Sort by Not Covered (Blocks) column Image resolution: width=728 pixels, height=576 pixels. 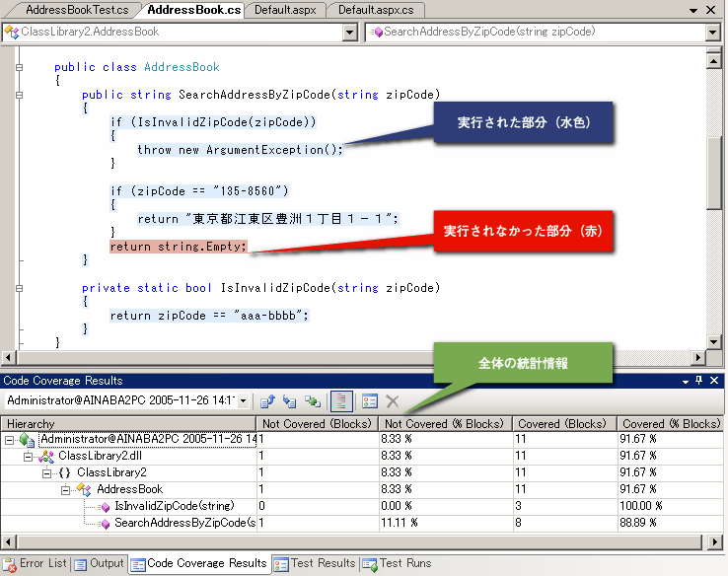[x=318, y=424]
